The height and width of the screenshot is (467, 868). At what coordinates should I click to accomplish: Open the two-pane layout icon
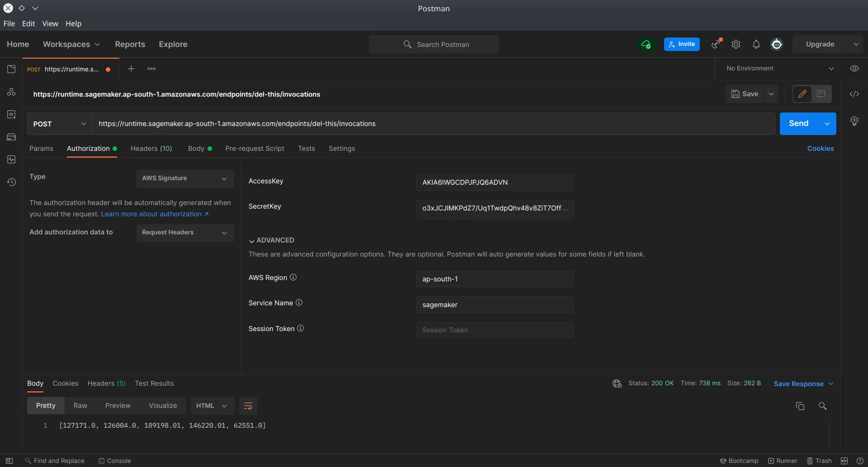click(844, 461)
